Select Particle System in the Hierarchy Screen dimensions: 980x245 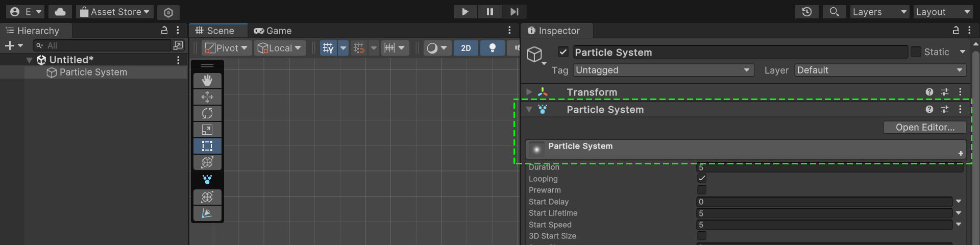(93, 72)
